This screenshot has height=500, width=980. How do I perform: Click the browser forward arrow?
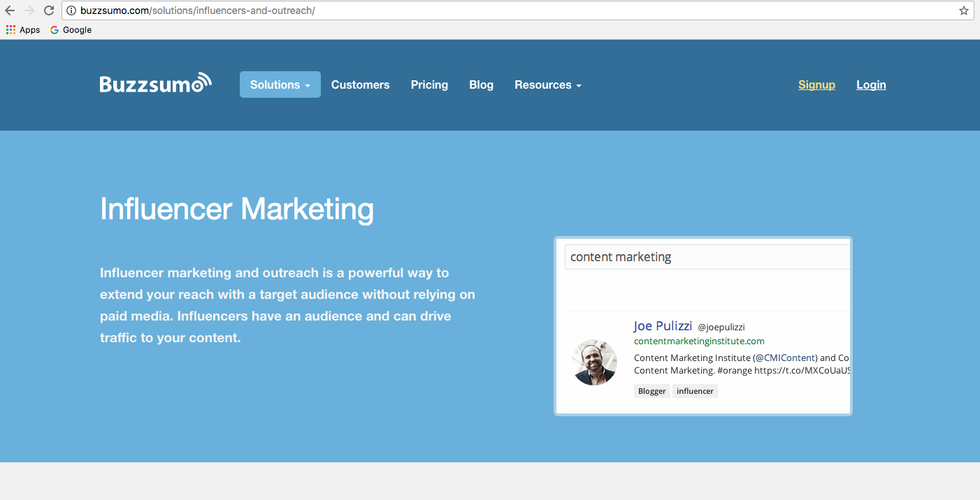pos(29,10)
